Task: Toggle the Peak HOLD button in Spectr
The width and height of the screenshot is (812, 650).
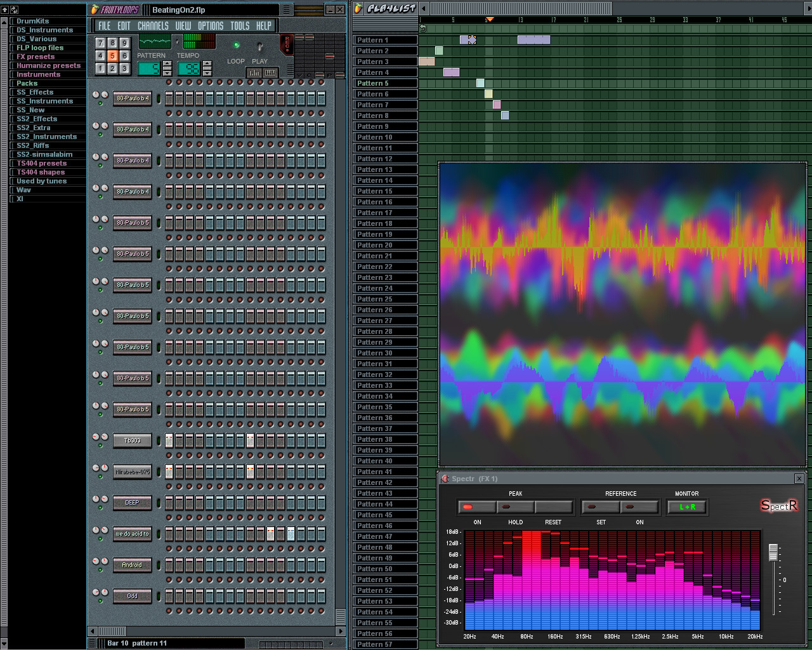Action: (x=515, y=507)
